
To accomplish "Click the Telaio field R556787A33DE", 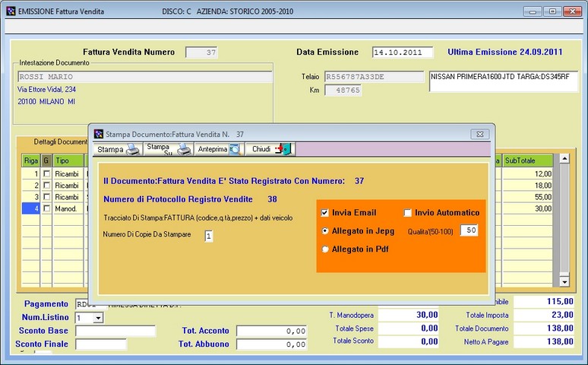I will 374,77.
